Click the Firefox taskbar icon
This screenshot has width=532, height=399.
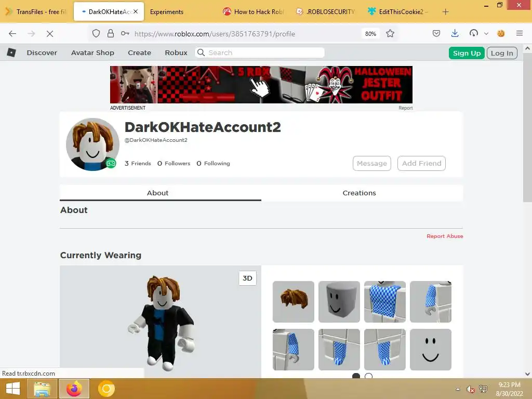coord(74,389)
